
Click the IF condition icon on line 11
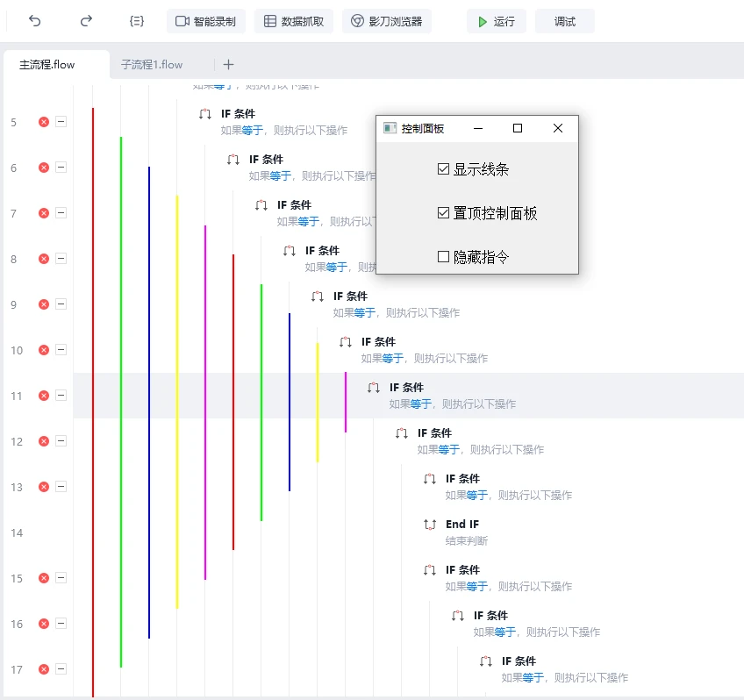[x=374, y=388]
